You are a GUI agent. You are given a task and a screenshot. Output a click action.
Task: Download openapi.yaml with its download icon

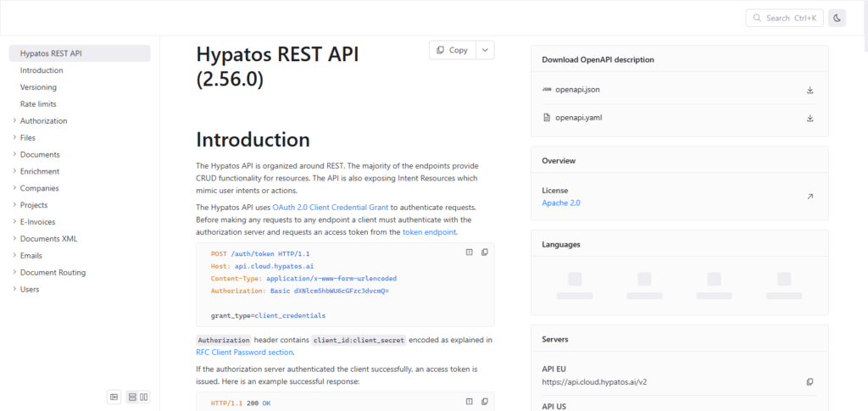point(810,118)
